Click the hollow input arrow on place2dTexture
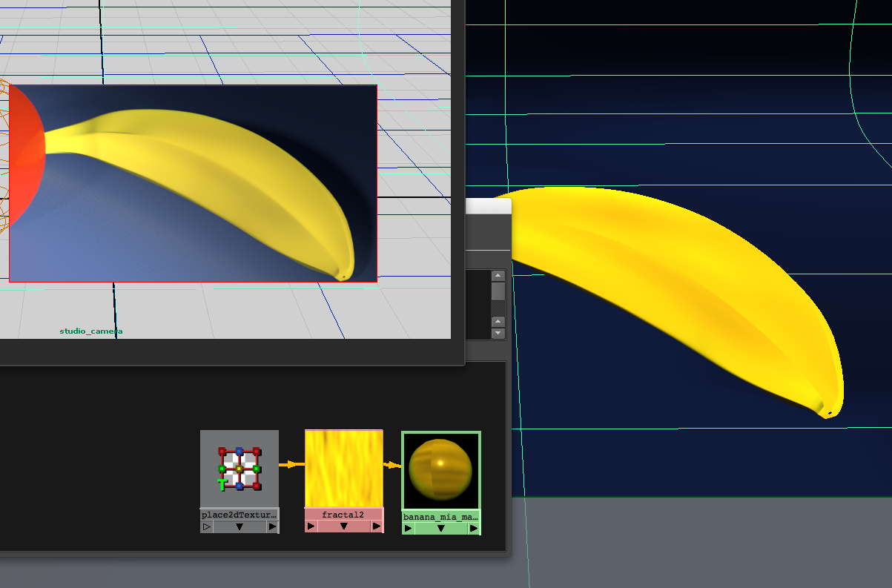 point(207,527)
